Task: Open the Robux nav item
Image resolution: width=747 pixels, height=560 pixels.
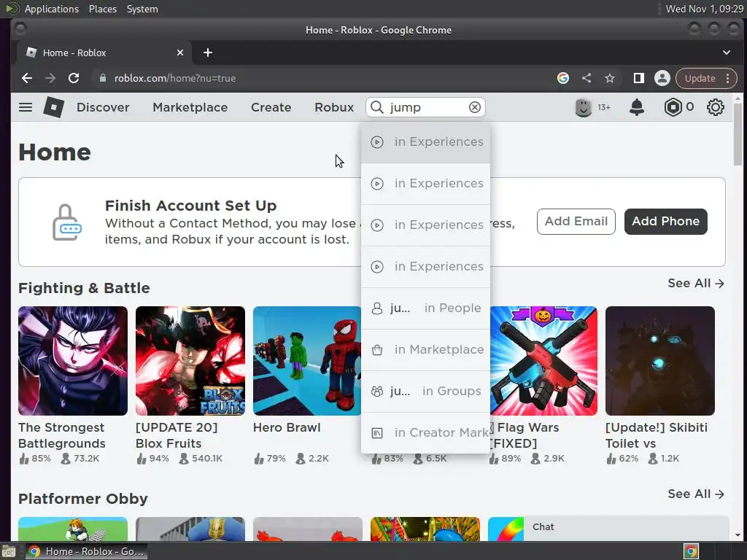Action: click(334, 107)
